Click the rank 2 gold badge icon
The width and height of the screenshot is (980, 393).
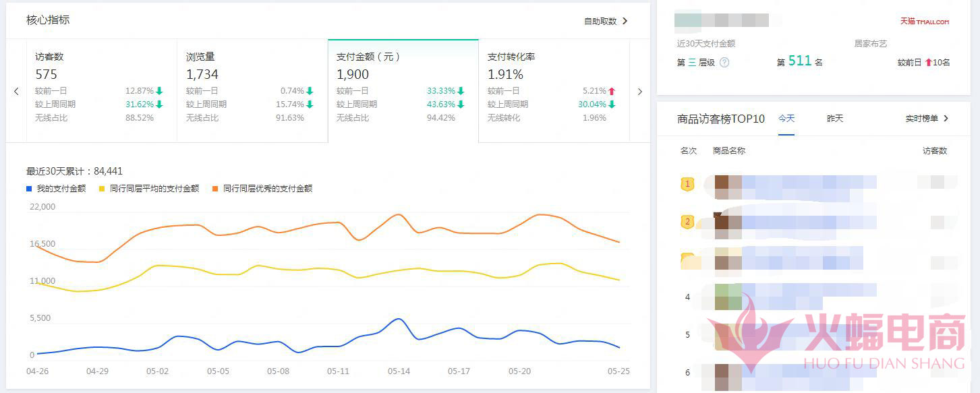(x=687, y=221)
